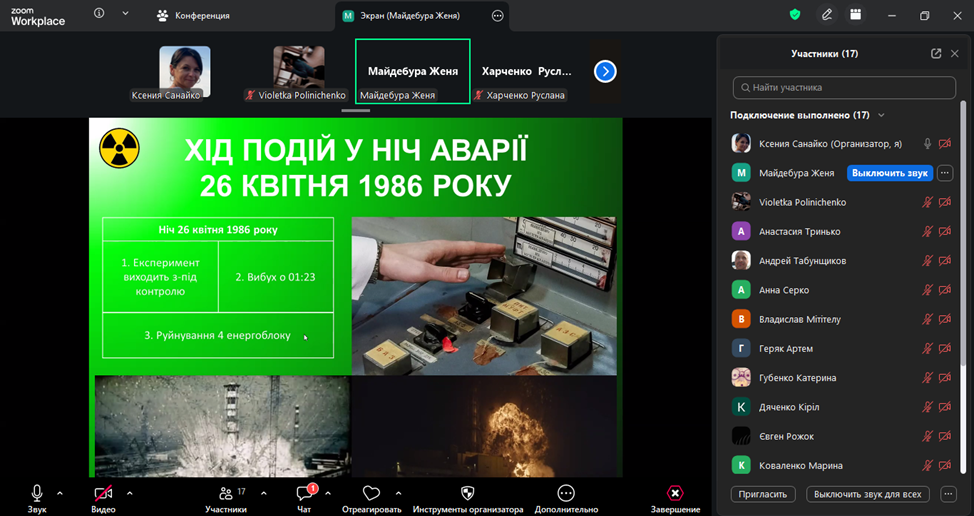Collapse the Подключение выполнено section
Viewport: 974px width, 516px height.
pos(881,115)
